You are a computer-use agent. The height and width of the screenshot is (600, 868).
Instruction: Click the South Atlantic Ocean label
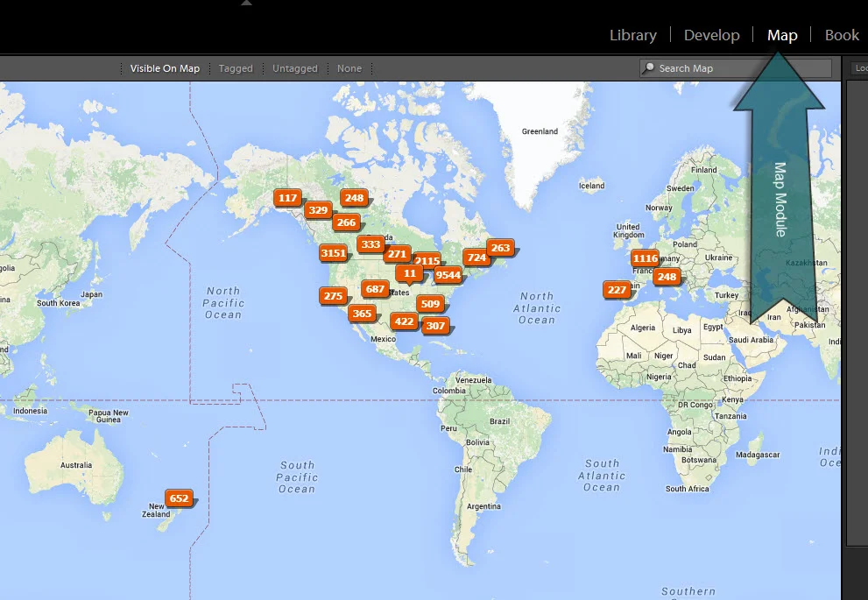tap(602, 476)
